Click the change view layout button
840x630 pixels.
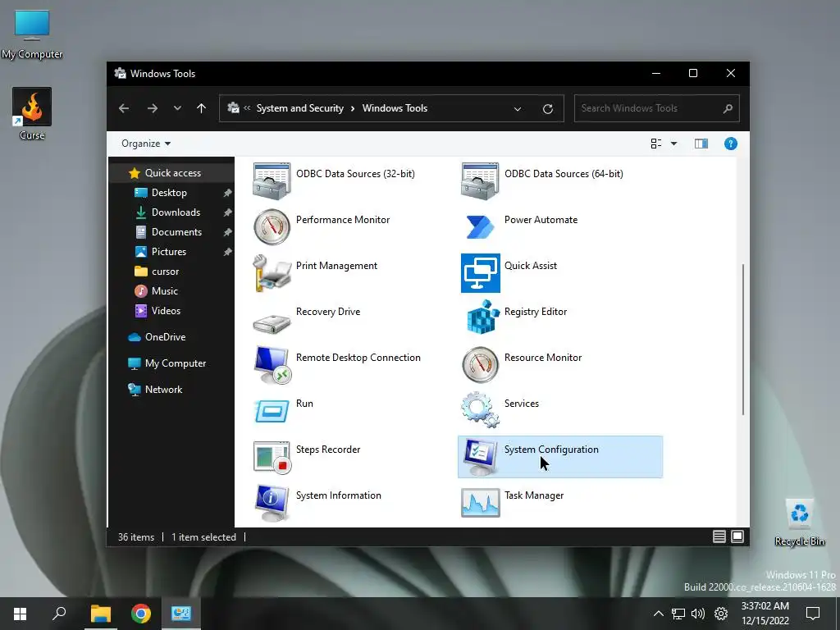pyautogui.click(x=656, y=144)
